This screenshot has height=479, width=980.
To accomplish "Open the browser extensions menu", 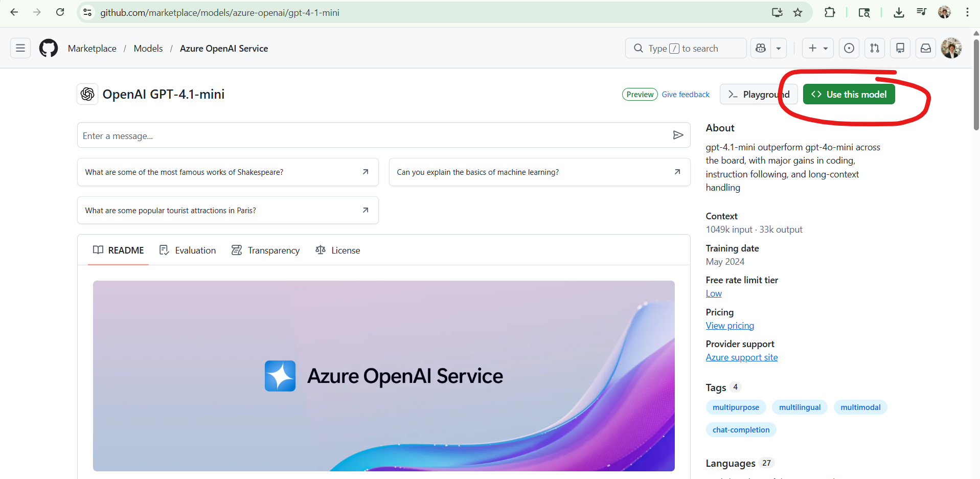I will (830, 12).
